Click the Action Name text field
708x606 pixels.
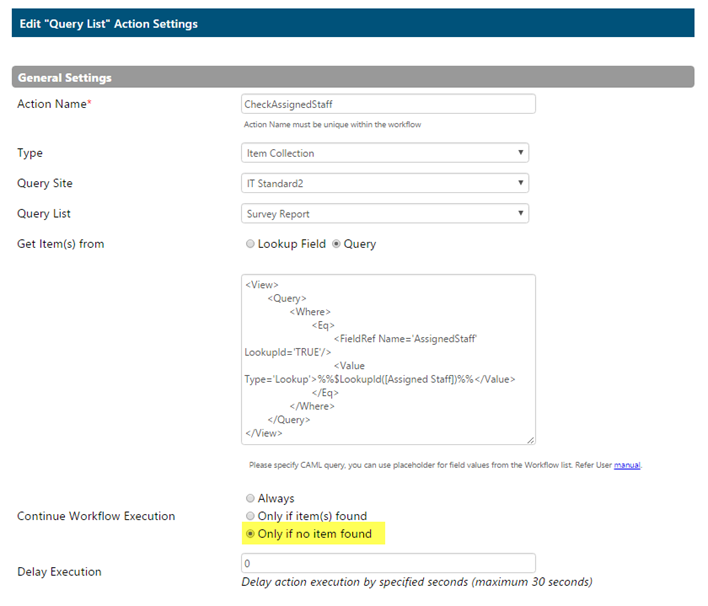[x=388, y=104]
